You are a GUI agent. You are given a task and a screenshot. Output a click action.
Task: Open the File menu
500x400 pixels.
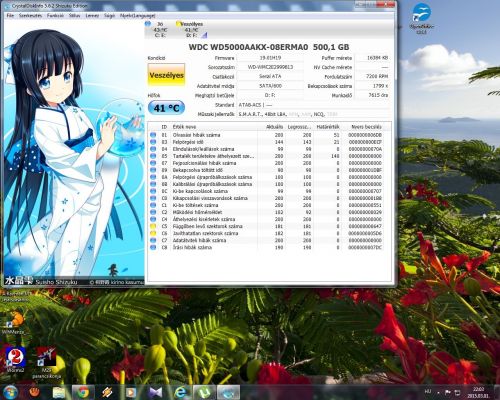point(10,16)
